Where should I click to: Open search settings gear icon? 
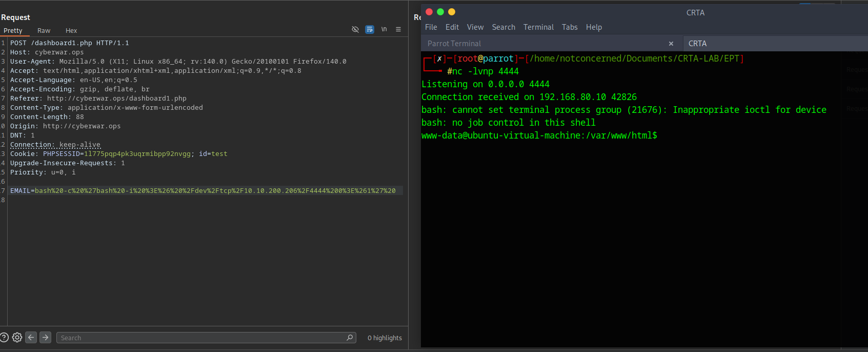[x=17, y=338]
